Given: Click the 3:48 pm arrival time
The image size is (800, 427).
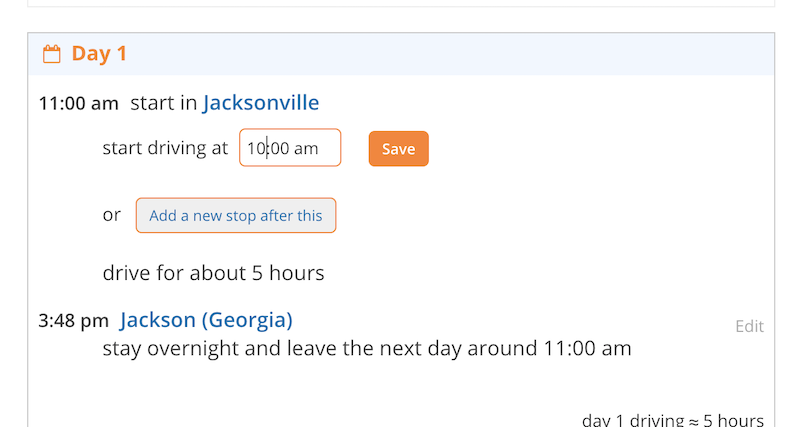Looking at the screenshot, I should coord(73,321).
